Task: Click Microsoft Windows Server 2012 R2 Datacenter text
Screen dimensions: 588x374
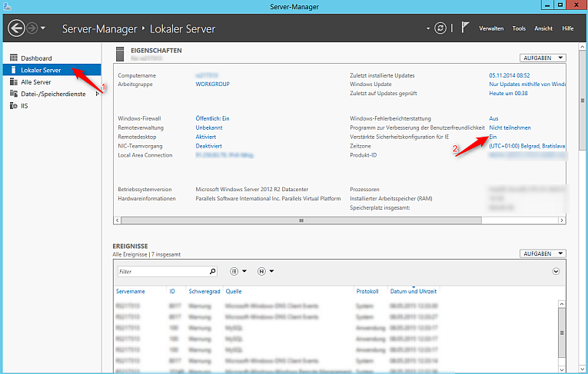Action: 251,189
